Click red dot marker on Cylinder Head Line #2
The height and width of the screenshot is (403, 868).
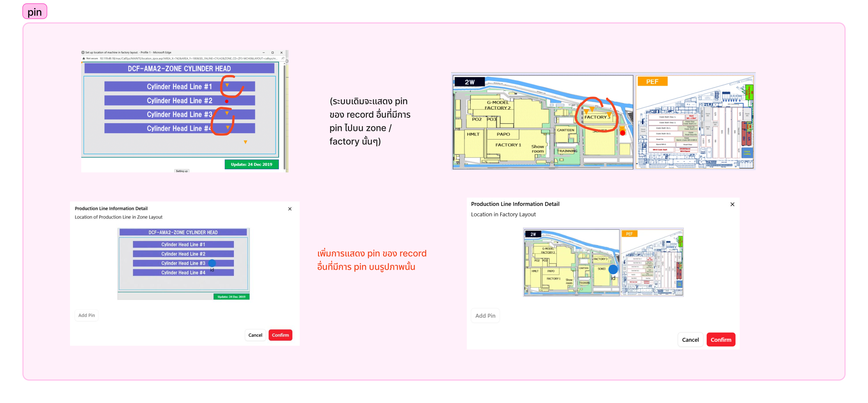tap(227, 101)
